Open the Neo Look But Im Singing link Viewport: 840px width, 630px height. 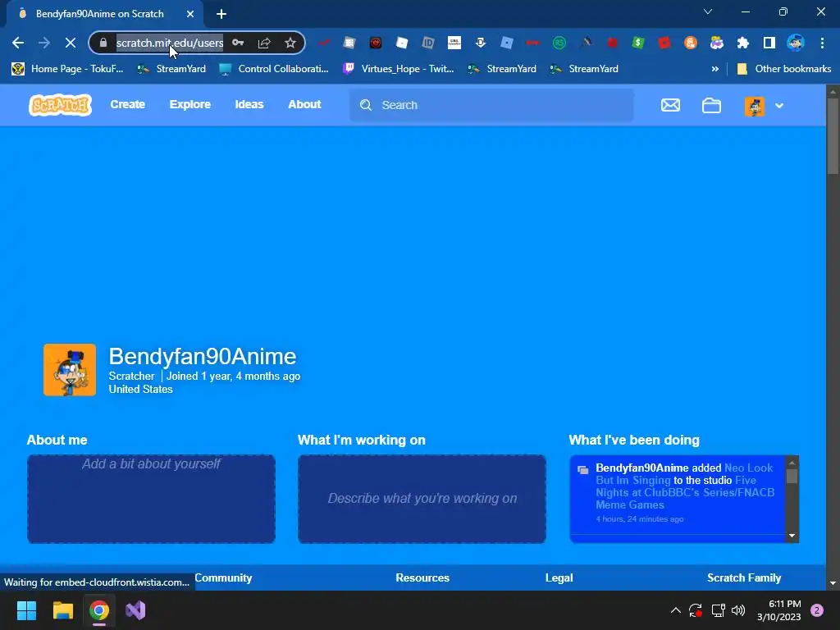pyautogui.click(x=684, y=474)
